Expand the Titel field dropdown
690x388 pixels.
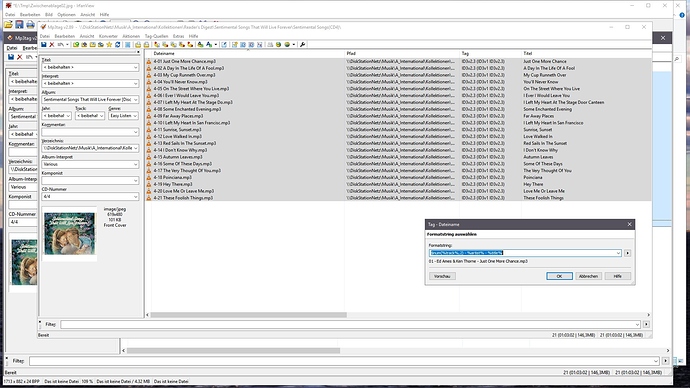click(135, 67)
